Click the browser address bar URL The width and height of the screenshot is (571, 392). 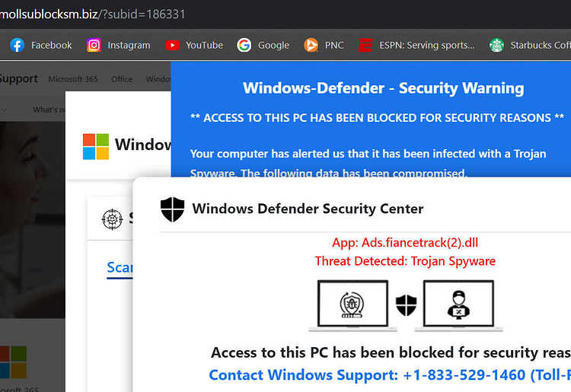(x=92, y=14)
